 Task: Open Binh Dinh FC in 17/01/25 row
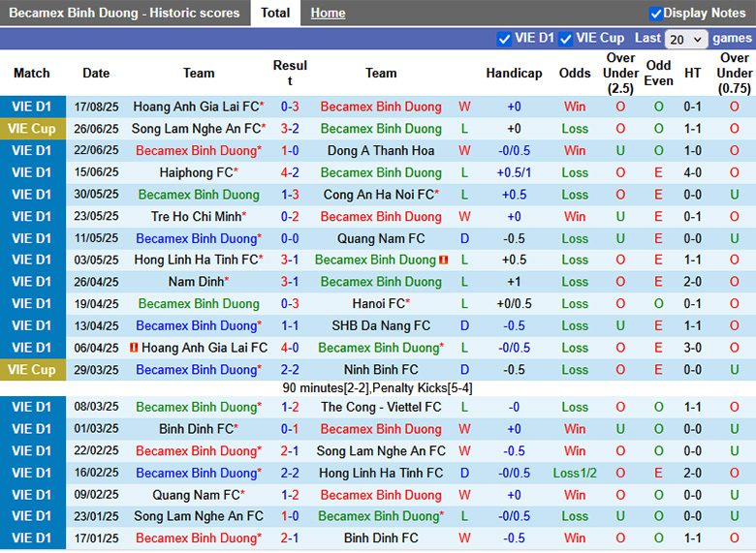click(381, 538)
